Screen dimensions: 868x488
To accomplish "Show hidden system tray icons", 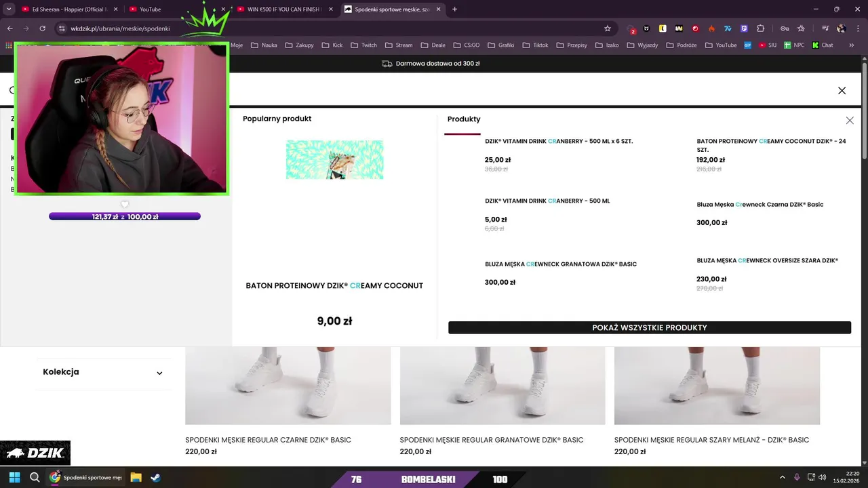I will (782, 477).
